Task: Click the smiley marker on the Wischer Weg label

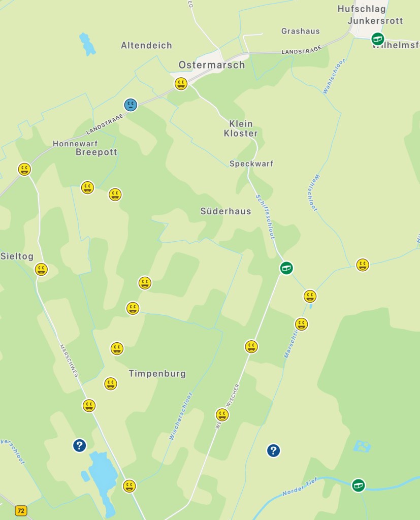Action: coord(222,414)
